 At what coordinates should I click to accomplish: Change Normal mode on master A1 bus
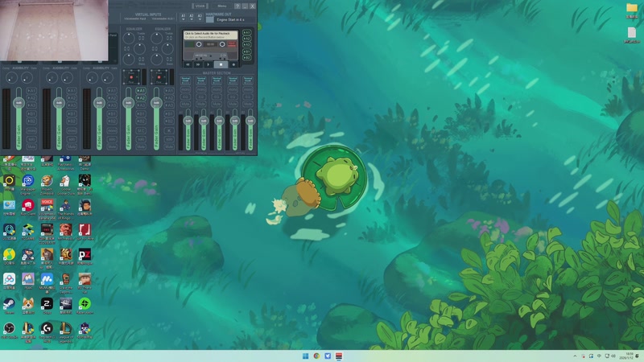pyautogui.click(x=186, y=80)
